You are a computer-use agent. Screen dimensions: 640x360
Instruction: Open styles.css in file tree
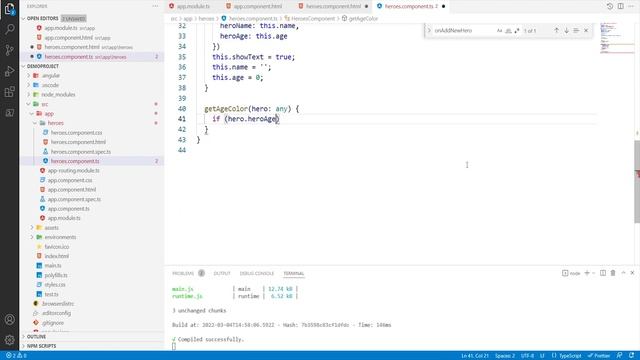(55, 284)
